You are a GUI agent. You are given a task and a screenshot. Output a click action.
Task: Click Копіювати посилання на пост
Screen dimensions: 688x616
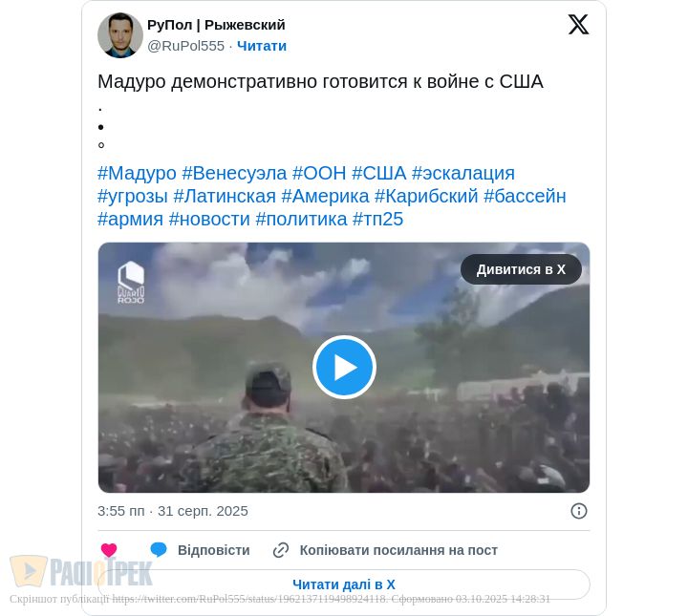click(x=398, y=550)
